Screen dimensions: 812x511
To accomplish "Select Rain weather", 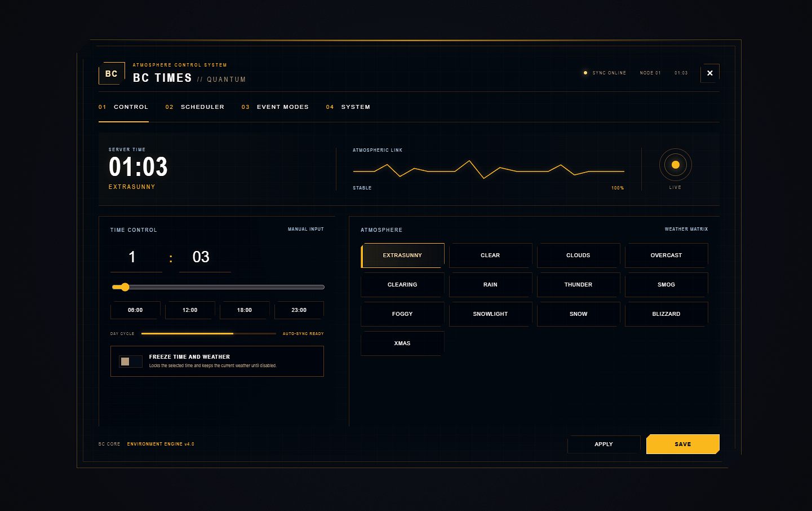I will click(490, 285).
